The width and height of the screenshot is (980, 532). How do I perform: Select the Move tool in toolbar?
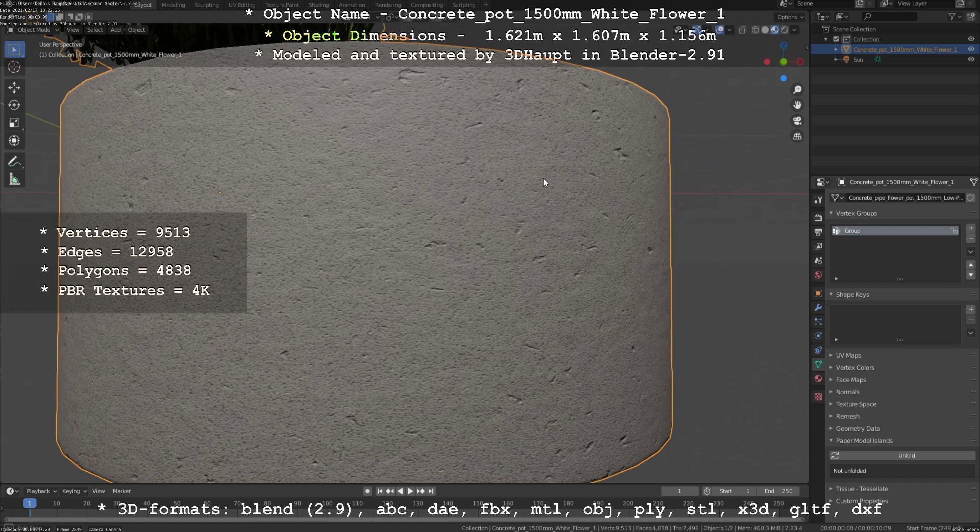click(x=14, y=87)
